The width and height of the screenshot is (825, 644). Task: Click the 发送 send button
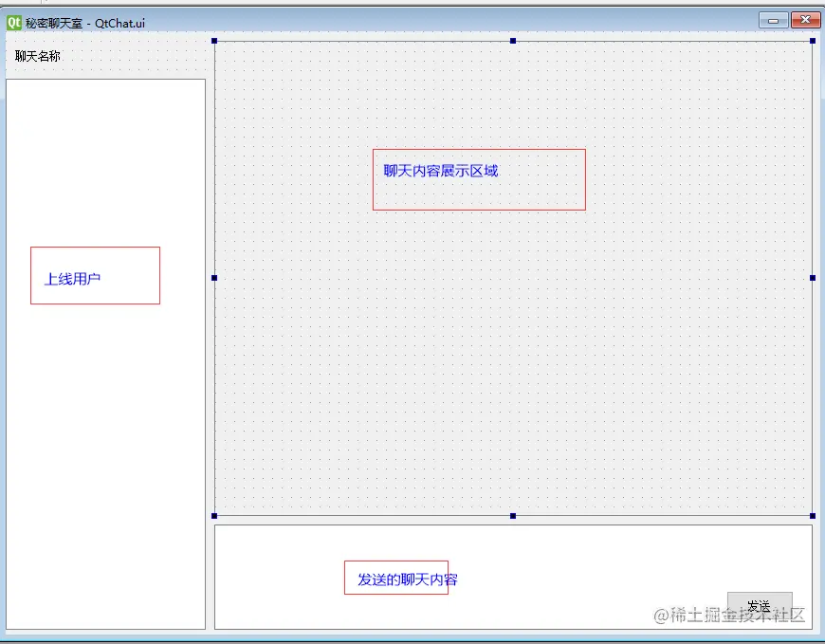[760, 607]
